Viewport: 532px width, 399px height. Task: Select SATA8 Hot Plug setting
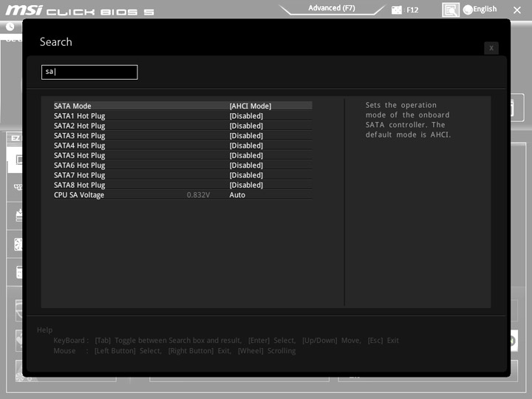[79, 185]
